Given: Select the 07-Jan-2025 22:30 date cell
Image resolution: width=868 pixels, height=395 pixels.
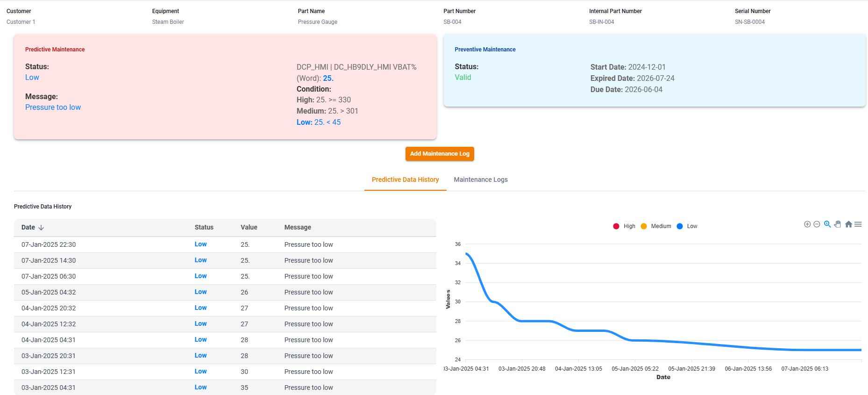Looking at the screenshot, I should [49, 244].
